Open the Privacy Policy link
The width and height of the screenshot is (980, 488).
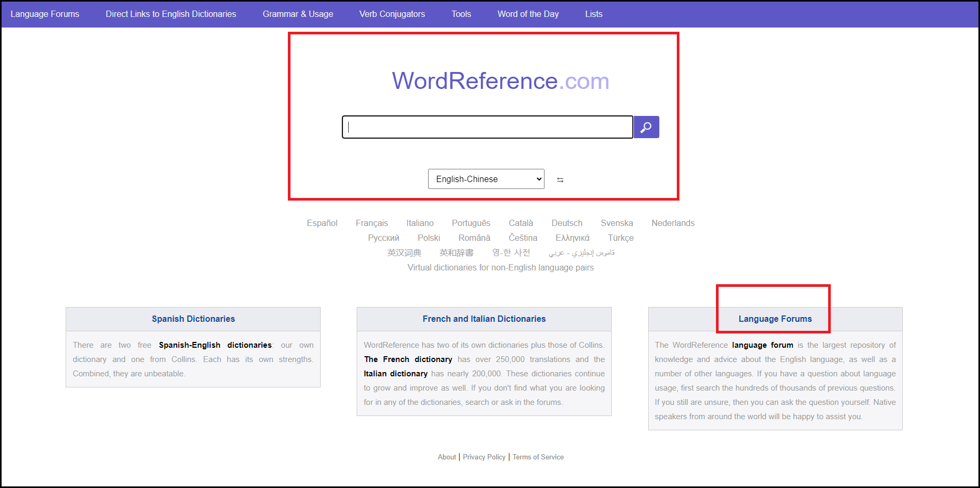point(484,457)
